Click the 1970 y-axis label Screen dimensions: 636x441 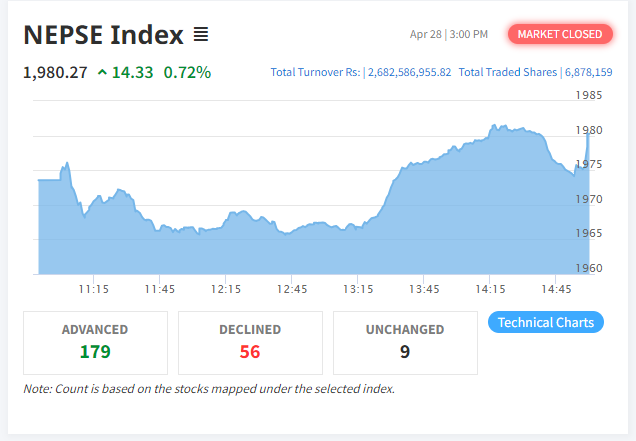point(589,199)
